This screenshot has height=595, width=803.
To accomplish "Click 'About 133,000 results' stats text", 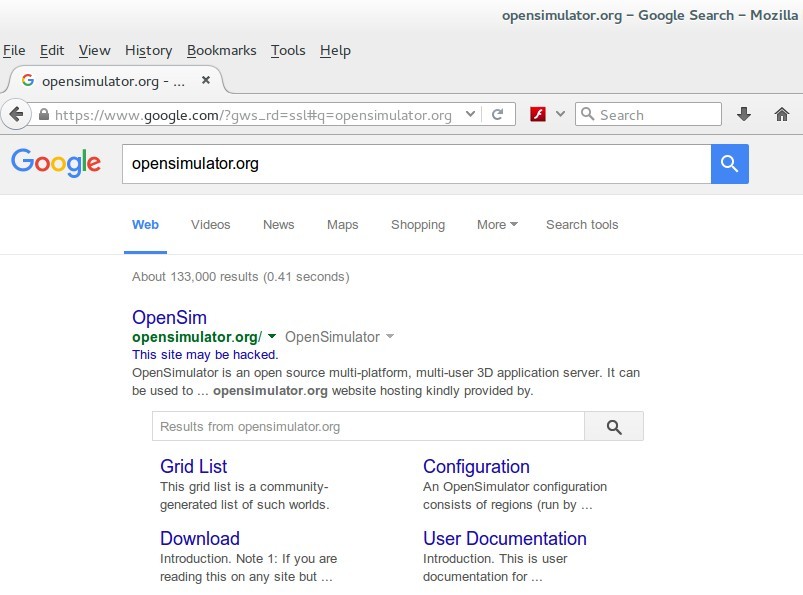I will click(241, 277).
